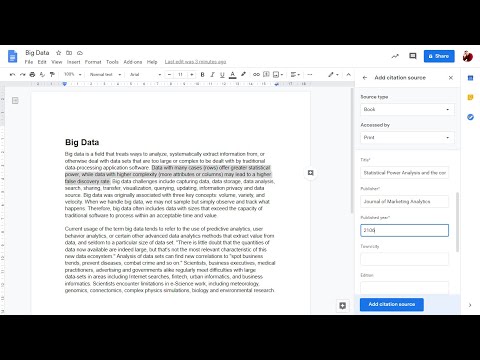Click the document vertical scrollbar
The width and height of the screenshot is (480, 360).
tap(352, 151)
